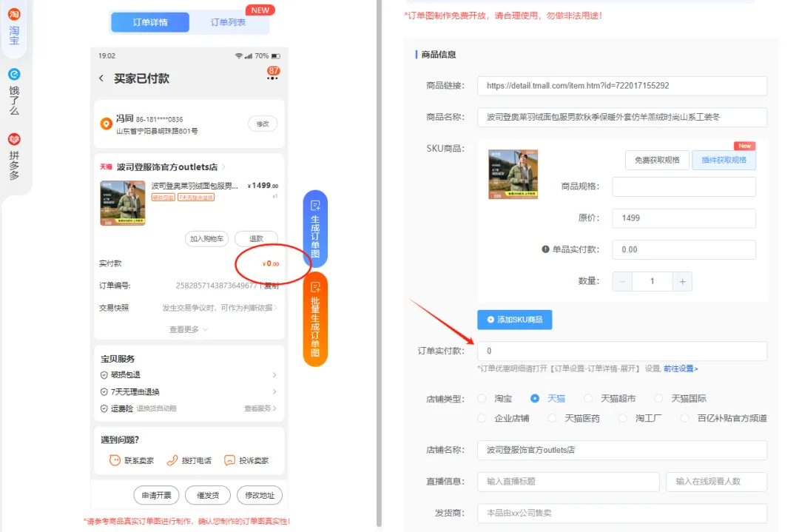Click 加入购物车 button
Viewport: 799px width, 532px height.
(x=207, y=238)
